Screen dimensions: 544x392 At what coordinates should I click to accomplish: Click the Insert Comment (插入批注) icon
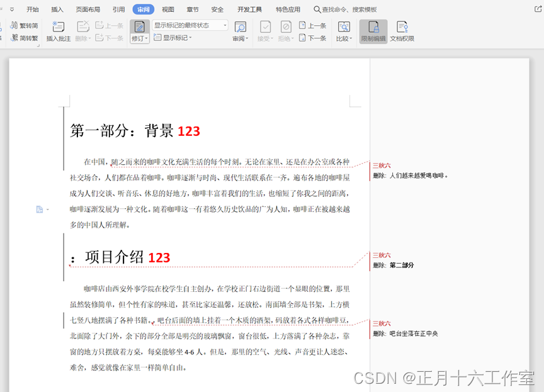pyautogui.click(x=59, y=27)
